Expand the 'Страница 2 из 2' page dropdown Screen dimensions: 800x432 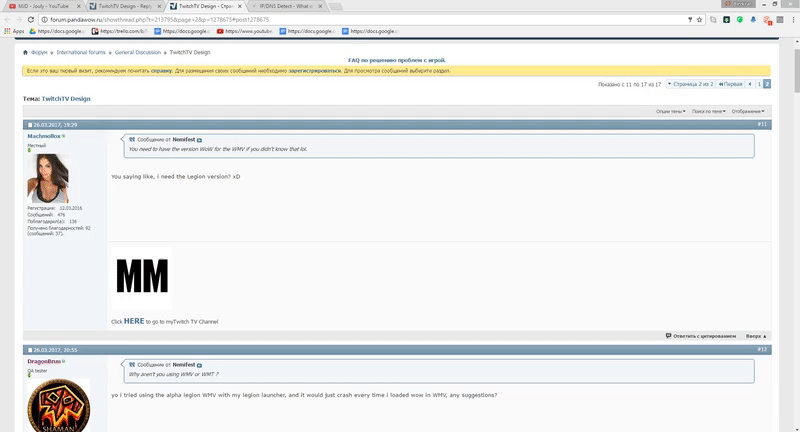[x=690, y=84]
